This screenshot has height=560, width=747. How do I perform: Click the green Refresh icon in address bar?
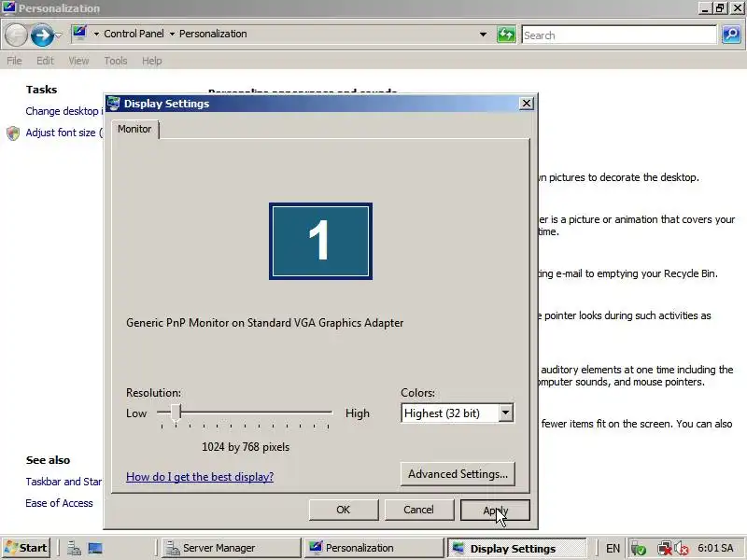[506, 35]
